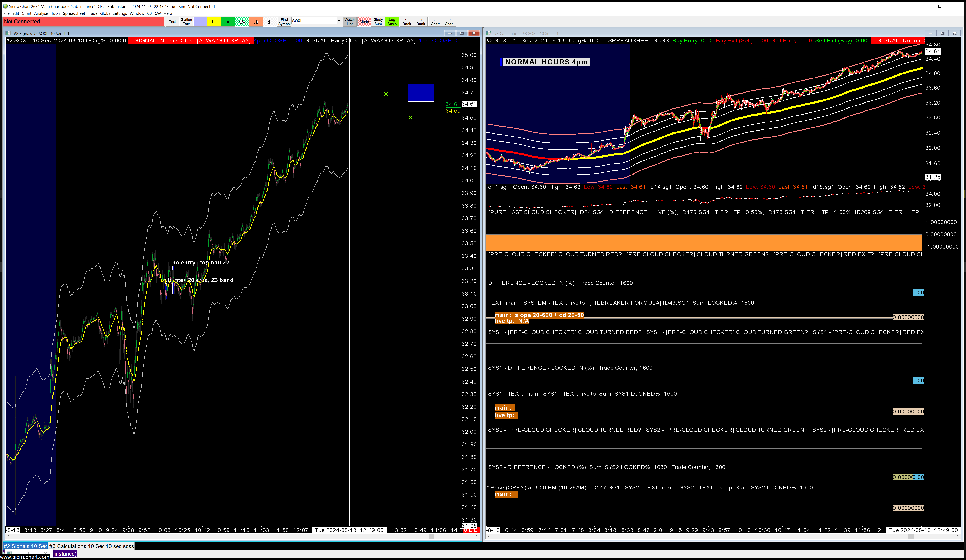This screenshot has width=966, height=560.
Task: Open the Watch List button
Action: point(349,21)
